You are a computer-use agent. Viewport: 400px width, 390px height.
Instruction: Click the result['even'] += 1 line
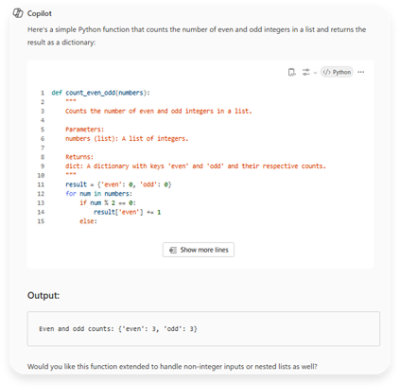tap(127, 212)
